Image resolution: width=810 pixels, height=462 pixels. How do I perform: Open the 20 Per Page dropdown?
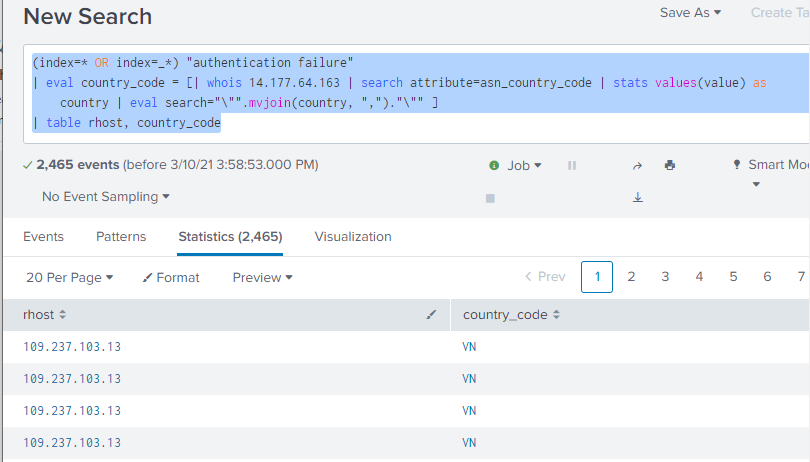[x=68, y=278]
